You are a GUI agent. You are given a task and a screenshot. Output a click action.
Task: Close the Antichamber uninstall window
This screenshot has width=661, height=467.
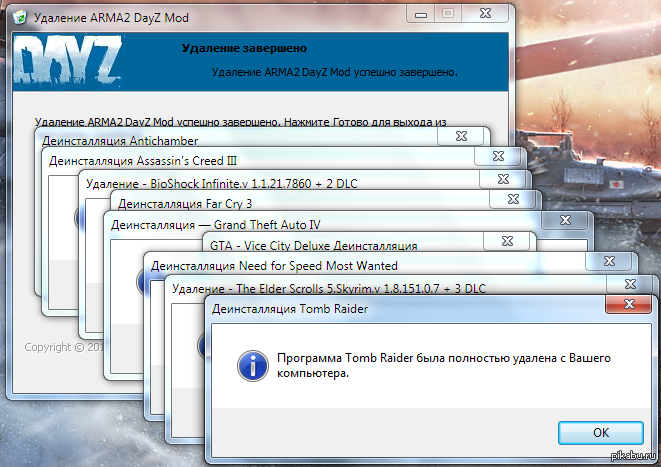click(461, 136)
